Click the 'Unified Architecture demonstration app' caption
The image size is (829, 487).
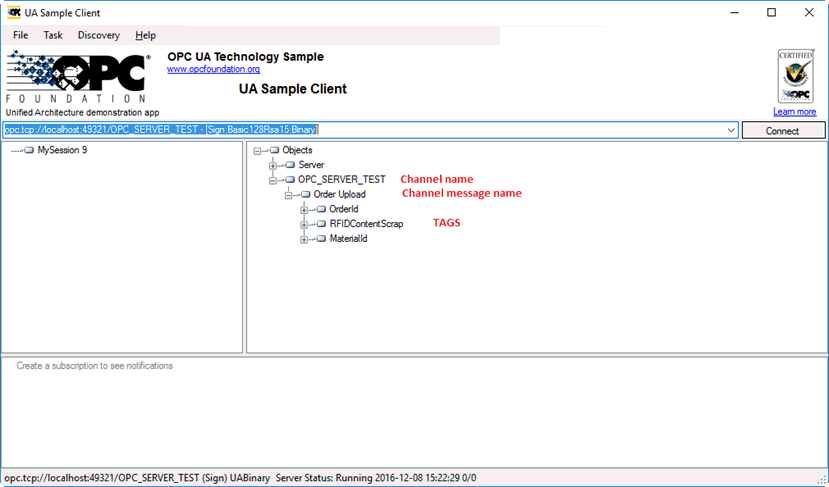[x=82, y=113]
